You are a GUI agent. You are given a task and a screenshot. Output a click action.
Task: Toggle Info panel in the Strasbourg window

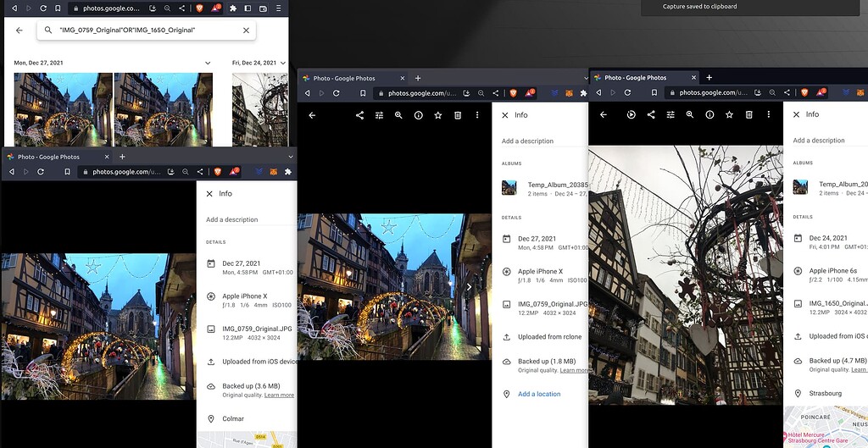[709, 114]
